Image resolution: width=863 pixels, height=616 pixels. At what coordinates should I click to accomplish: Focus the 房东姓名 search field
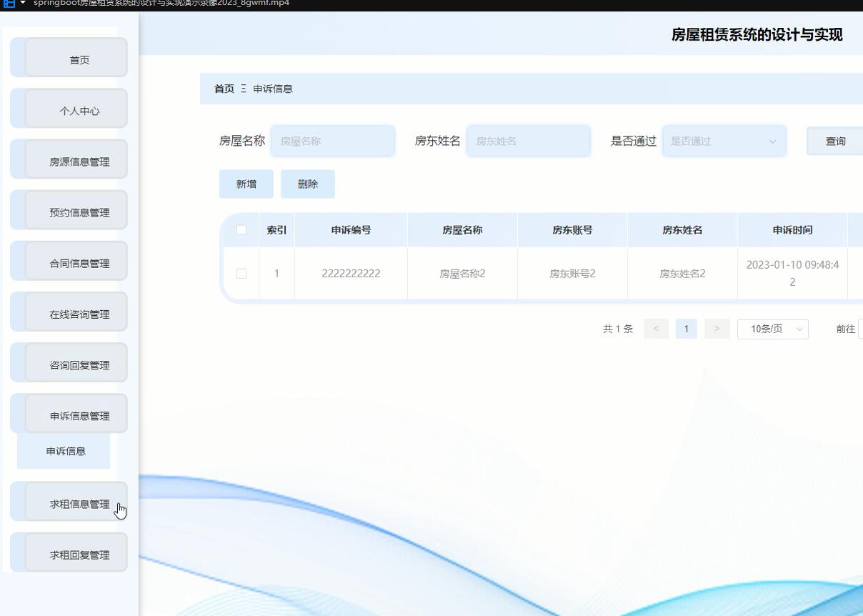[x=529, y=141]
